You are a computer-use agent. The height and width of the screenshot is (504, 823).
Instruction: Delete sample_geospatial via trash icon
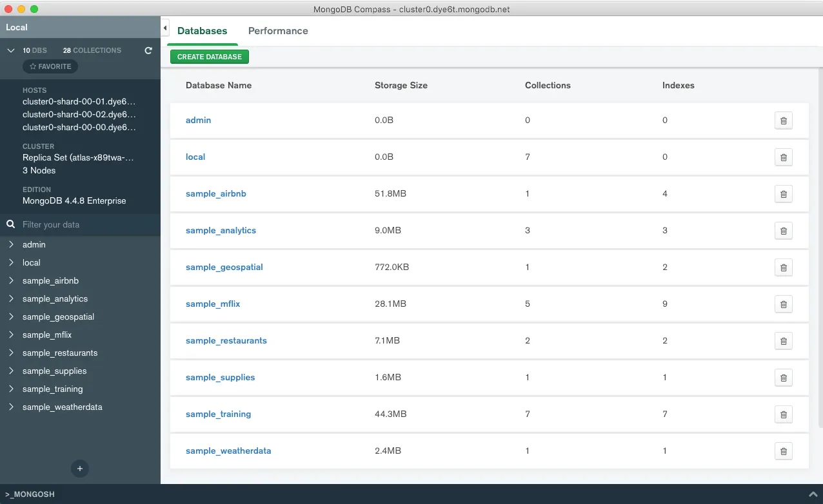tap(783, 267)
